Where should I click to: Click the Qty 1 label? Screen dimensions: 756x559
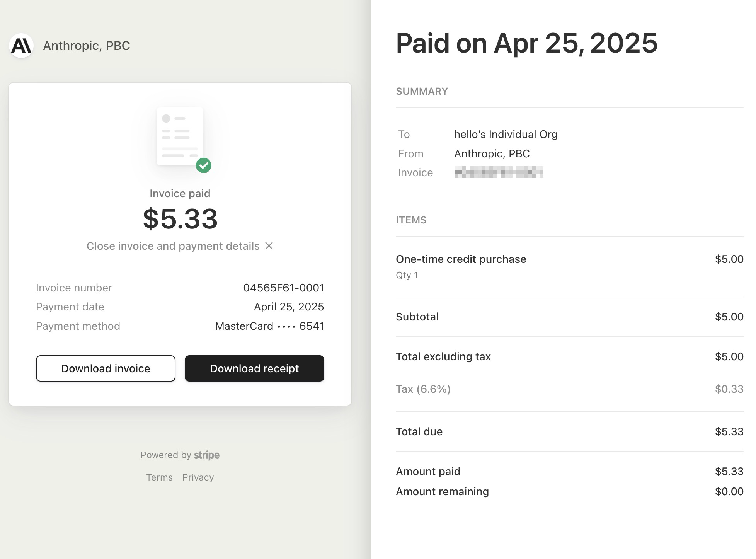click(x=407, y=275)
